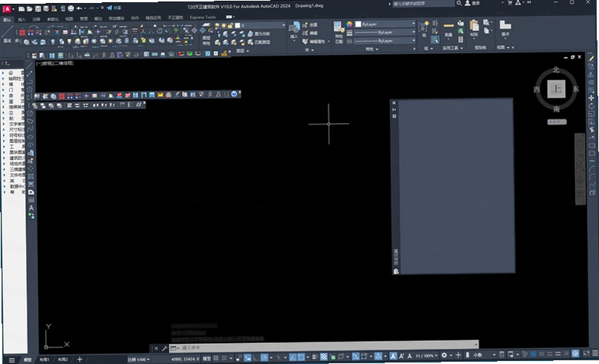This screenshot has height=364, width=599.
Task: Add a new layout with the plus button
Action: [x=79, y=359]
